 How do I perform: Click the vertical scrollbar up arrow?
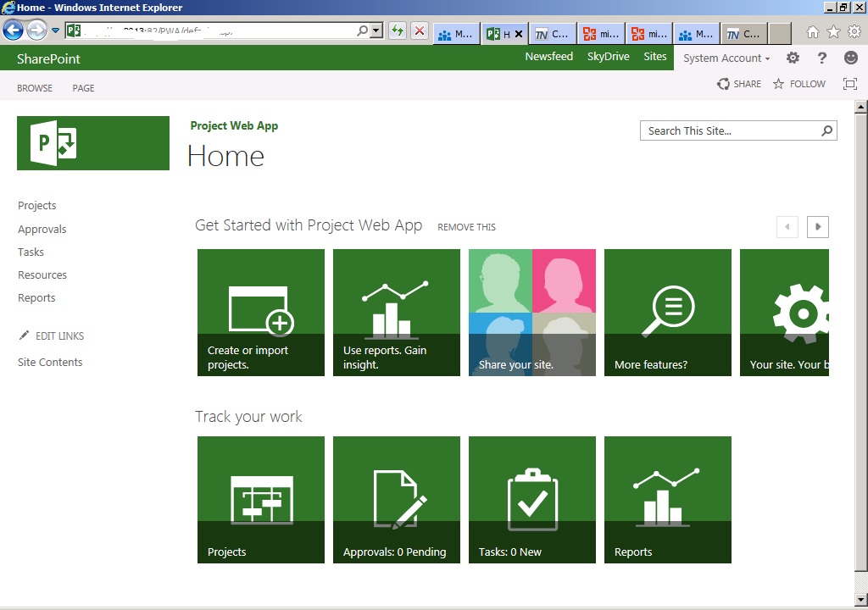point(861,106)
